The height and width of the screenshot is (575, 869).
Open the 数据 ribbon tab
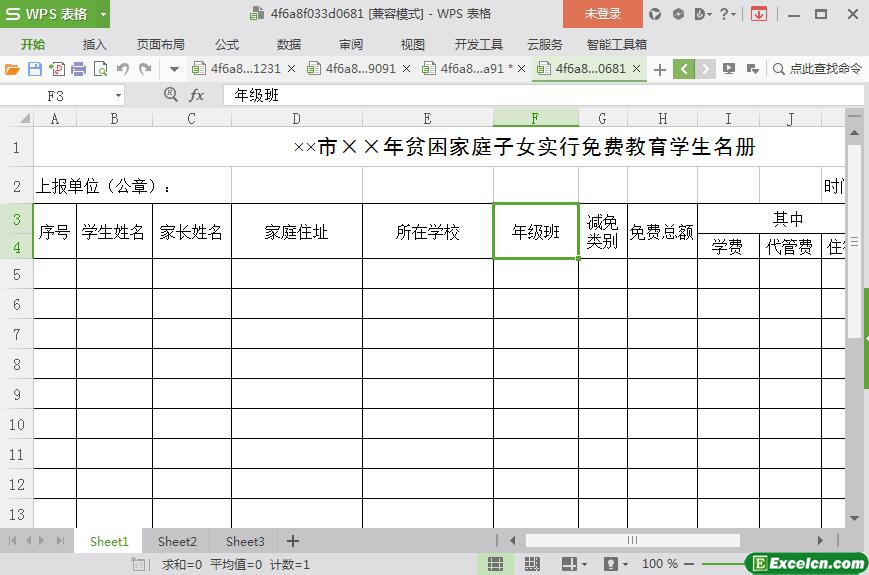289,44
